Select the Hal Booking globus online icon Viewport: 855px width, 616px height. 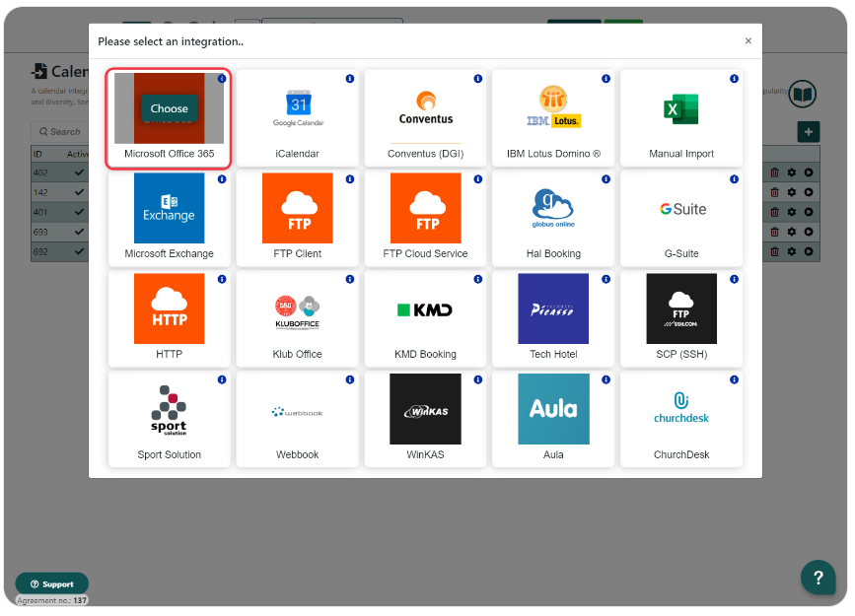tap(553, 208)
